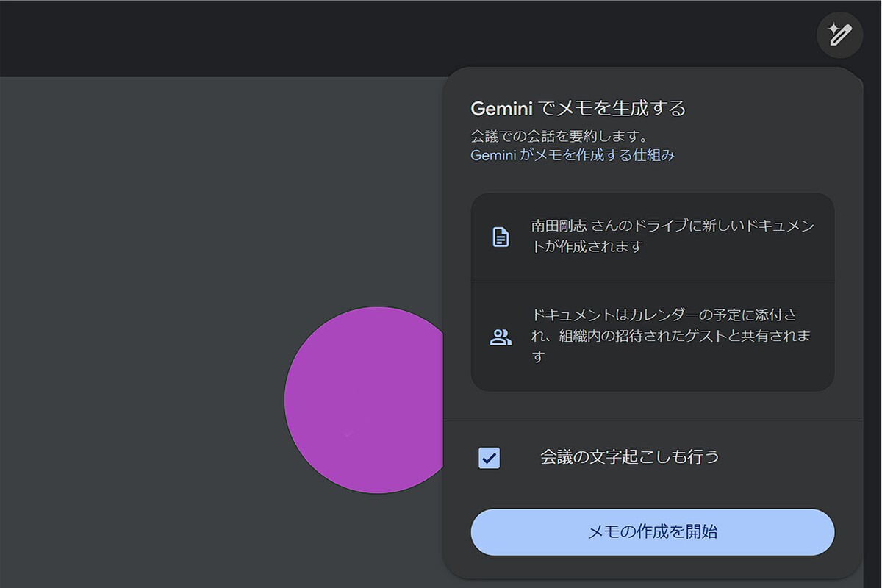Viewport: 882px width, 588px height.
Task: Select the calendar attachment sharing info row
Action: point(652,336)
